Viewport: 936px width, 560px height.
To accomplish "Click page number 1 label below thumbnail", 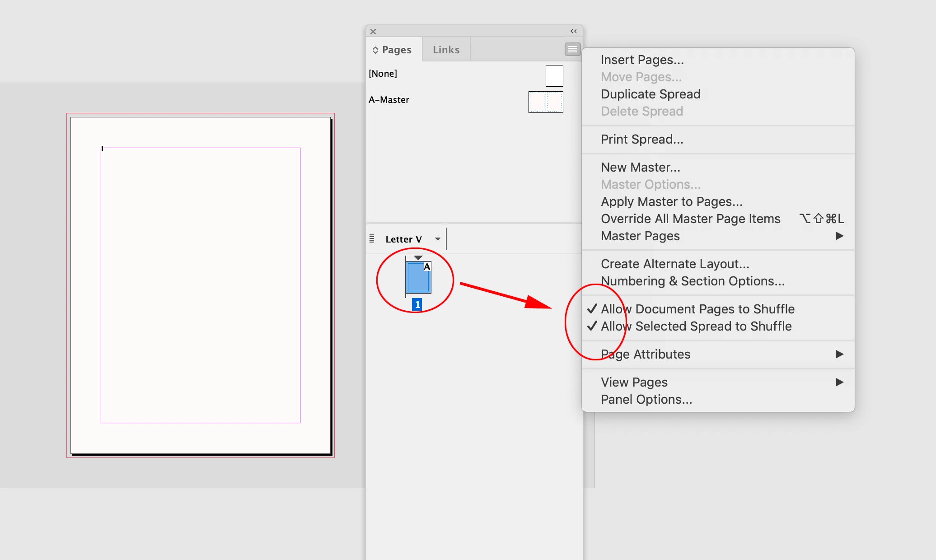I will 417,305.
